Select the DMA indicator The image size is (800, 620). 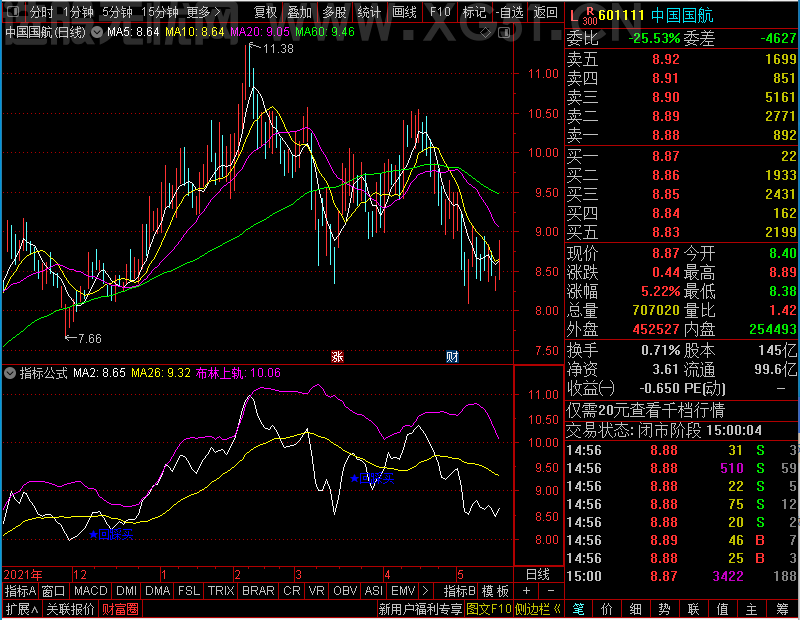pos(158,591)
